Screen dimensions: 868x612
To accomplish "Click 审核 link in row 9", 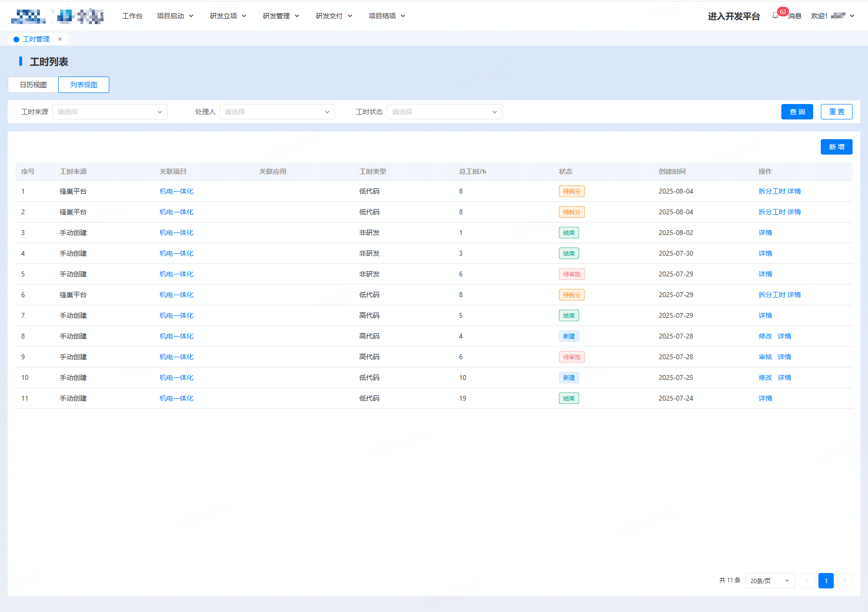I will click(765, 357).
